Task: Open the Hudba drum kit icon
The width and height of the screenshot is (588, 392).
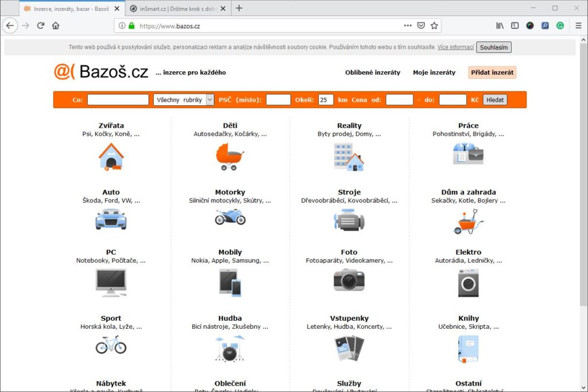Action: pyautogui.click(x=230, y=348)
